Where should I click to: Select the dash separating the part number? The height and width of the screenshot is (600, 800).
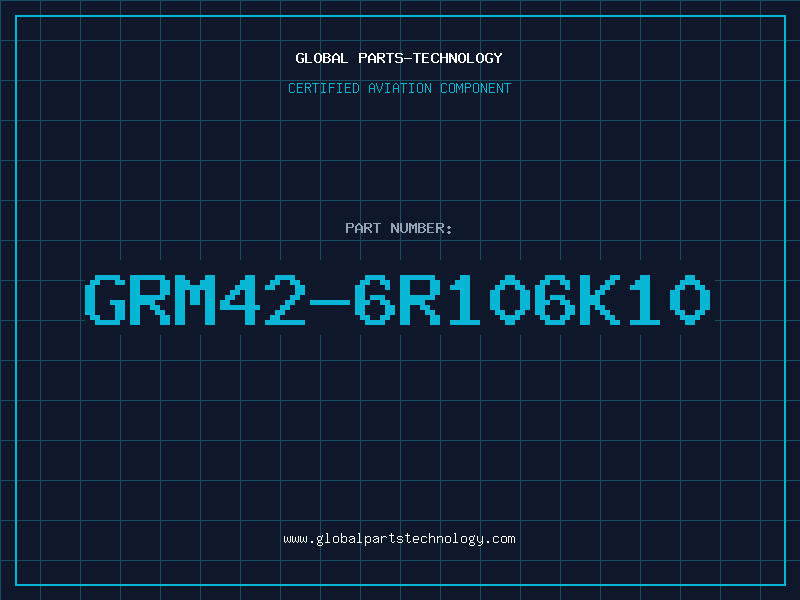tap(330, 301)
